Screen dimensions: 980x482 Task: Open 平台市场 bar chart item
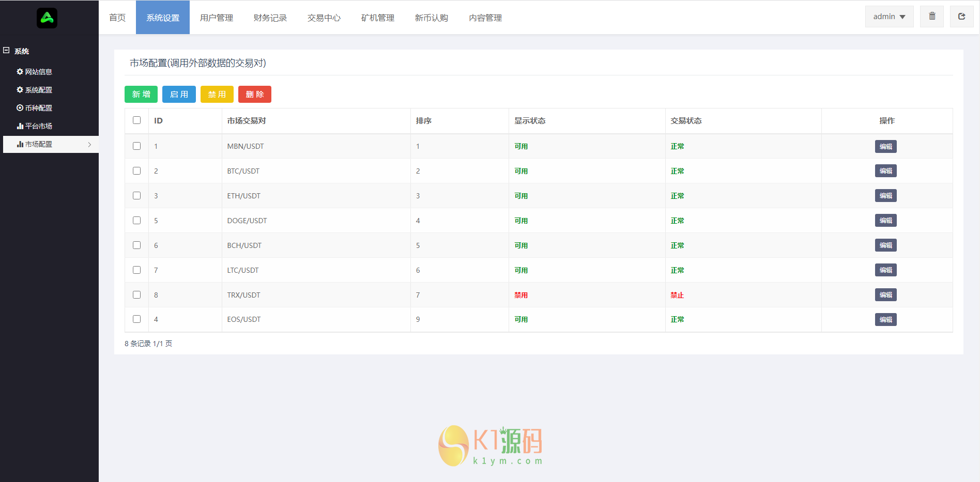coord(34,126)
